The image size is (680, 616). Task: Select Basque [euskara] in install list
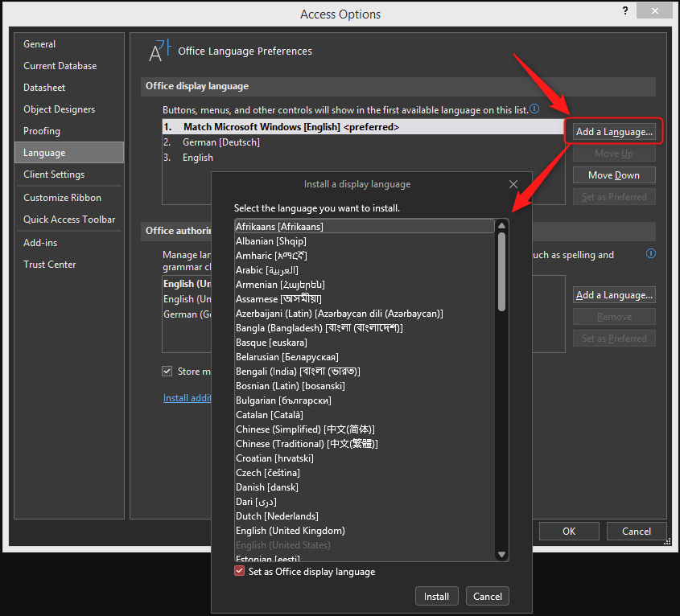pyautogui.click(x=365, y=343)
